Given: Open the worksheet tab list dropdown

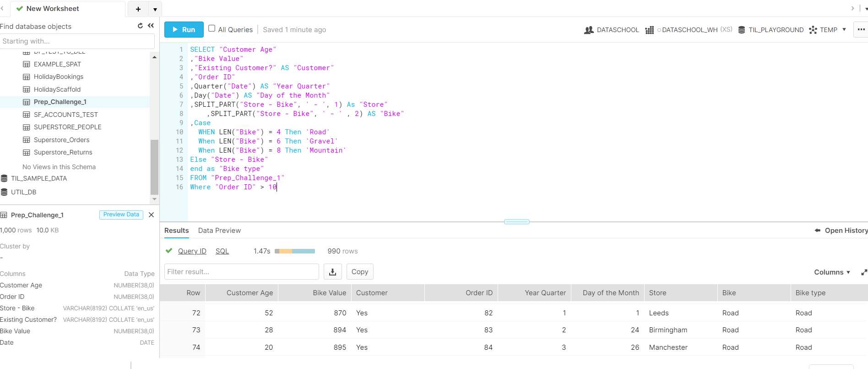Looking at the screenshot, I should (x=155, y=9).
